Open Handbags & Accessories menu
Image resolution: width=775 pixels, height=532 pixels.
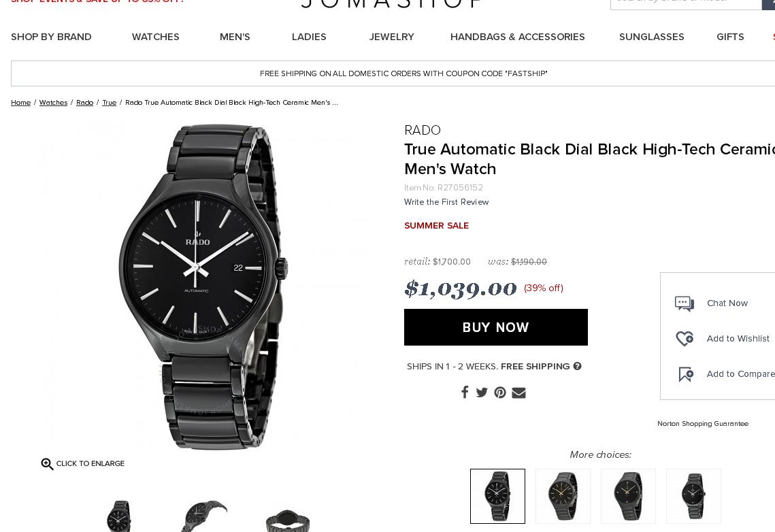pos(517,37)
